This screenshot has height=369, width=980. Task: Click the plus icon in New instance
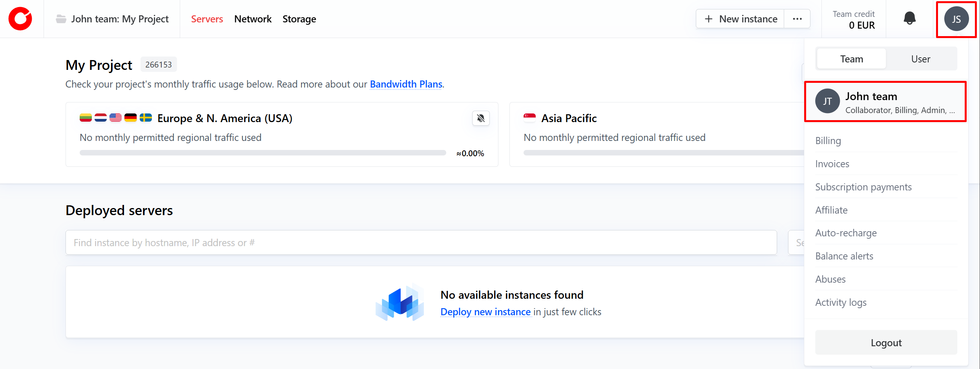708,19
